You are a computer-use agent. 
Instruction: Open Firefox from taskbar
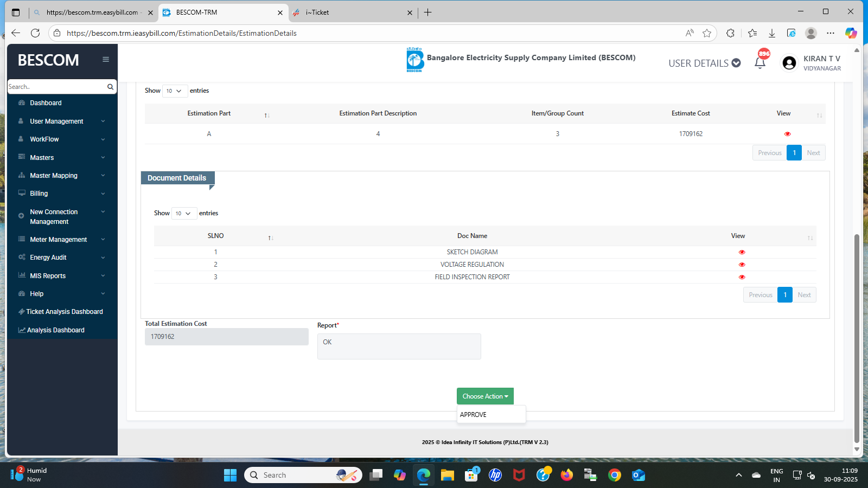567,475
